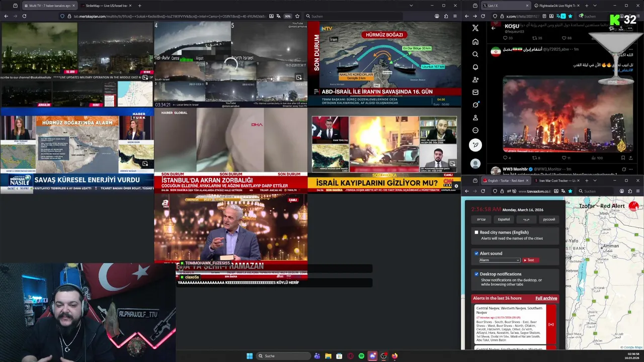Image resolution: width=644 pixels, height=362 pixels.
Task: Reload the Multi TV browser page
Action: click(x=24, y=16)
